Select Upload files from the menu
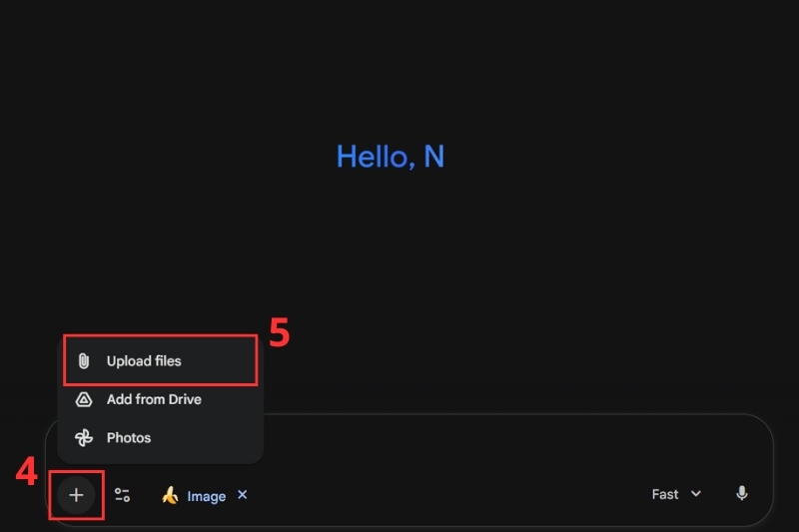 coord(144,361)
